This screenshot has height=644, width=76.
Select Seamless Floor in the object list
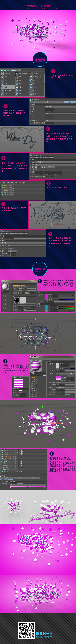(x=9, y=456)
